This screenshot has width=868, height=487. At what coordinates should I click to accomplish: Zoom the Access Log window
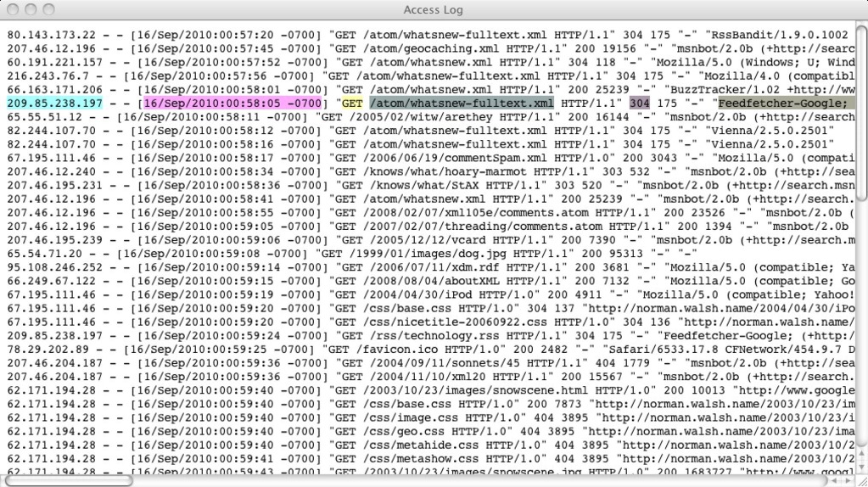click(x=48, y=9)
